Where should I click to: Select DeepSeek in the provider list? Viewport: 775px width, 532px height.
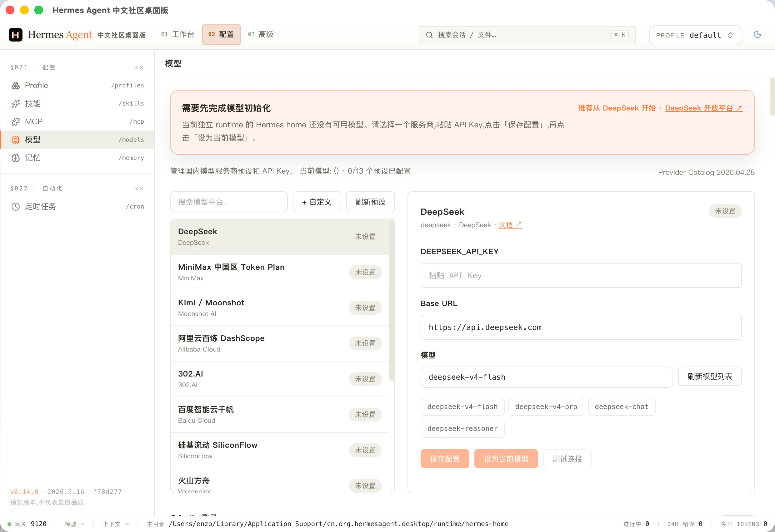280,237
